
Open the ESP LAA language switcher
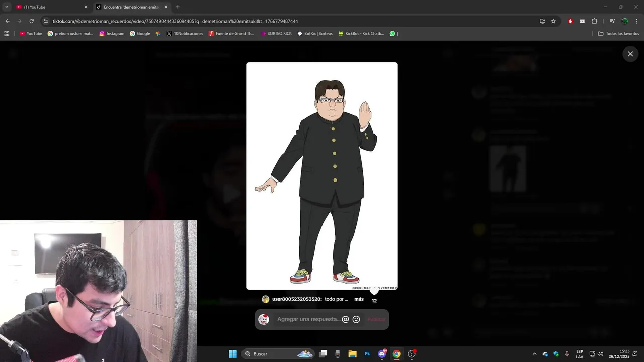[x=580, y=354]
